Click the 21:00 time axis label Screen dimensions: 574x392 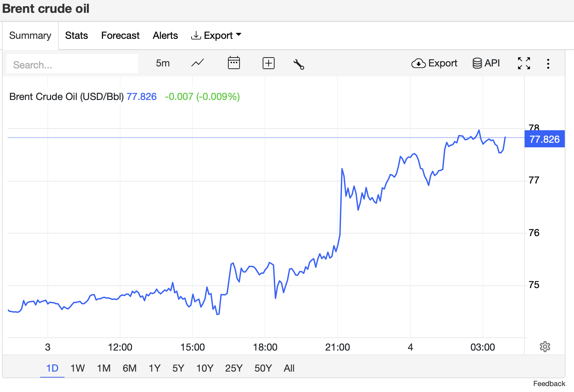337,347
